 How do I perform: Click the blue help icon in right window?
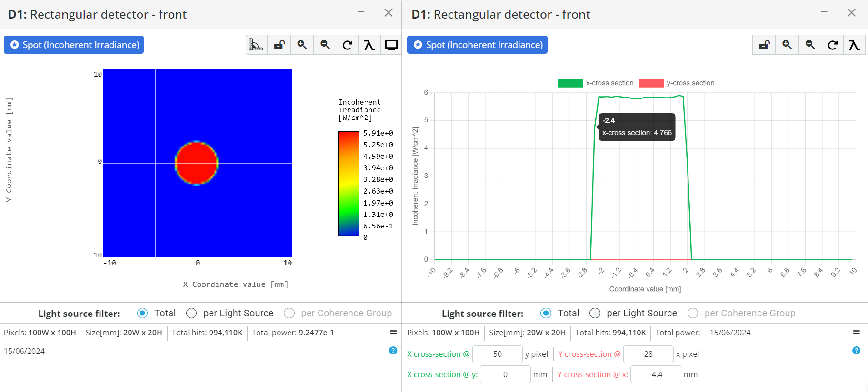point(856,351)
